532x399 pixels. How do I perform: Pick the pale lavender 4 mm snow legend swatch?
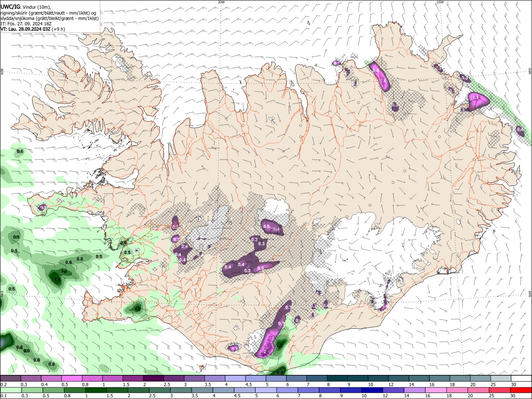(235, 379)
